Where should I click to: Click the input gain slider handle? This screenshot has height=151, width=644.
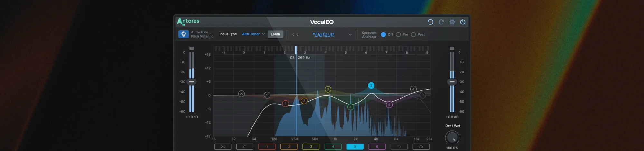tap(192, 82)
